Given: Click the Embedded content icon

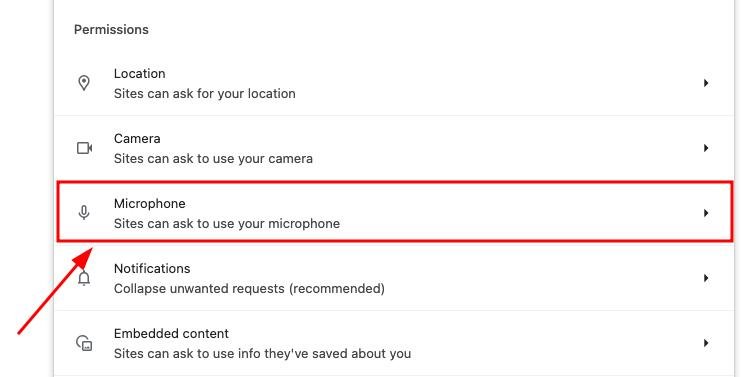Looking at the screenshot, I should click(85, 343).
